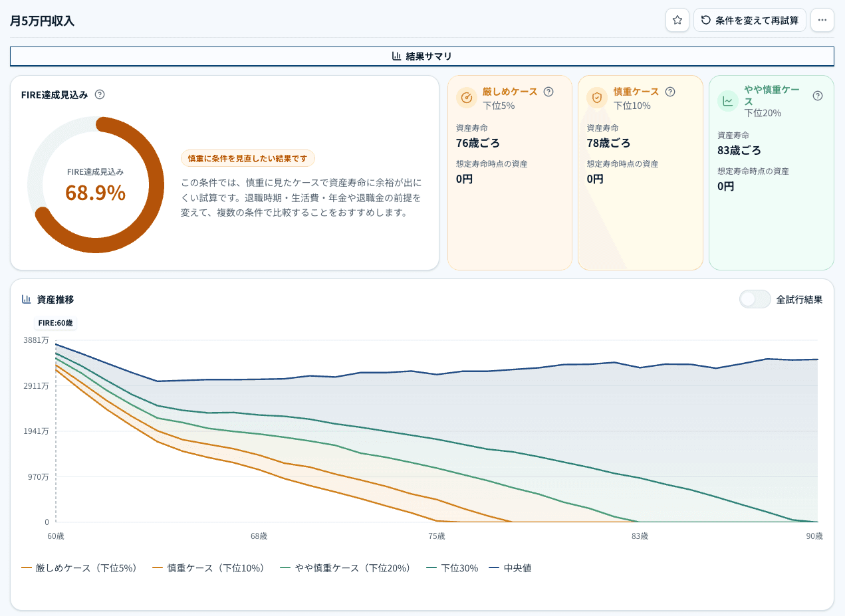The width and height of the screenshot is (845, 616).
Task: Click help icon beside FIRE達成見込み heading
Action: pos(100,94)
